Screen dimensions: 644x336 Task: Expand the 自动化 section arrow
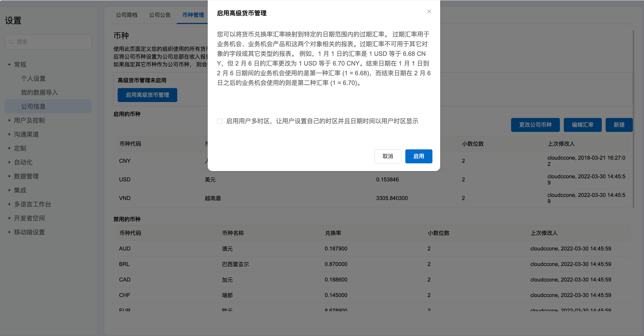pos(9,162)
